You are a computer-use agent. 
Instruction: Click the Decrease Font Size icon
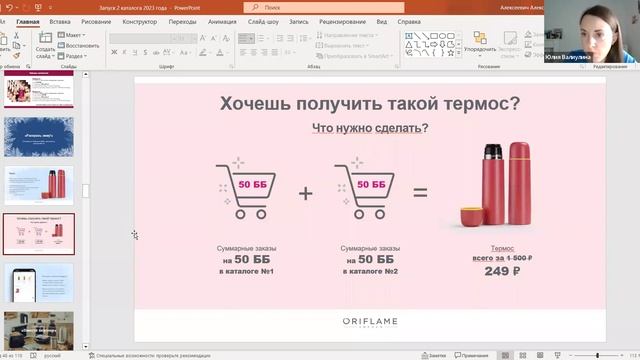[x=213, y=38]
